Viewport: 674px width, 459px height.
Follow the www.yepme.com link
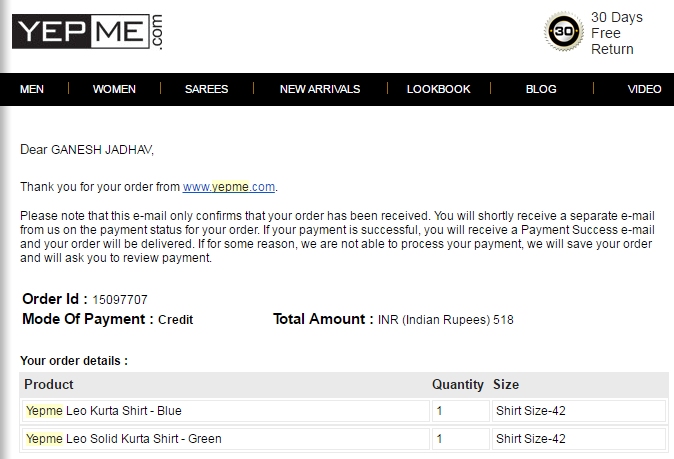click(228, 186)
